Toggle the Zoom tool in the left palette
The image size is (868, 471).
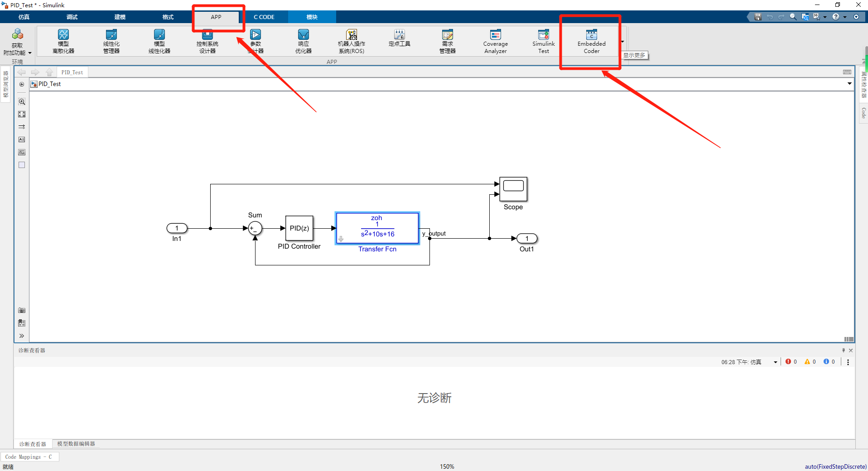pyautogui.click(x=21, y=101)
